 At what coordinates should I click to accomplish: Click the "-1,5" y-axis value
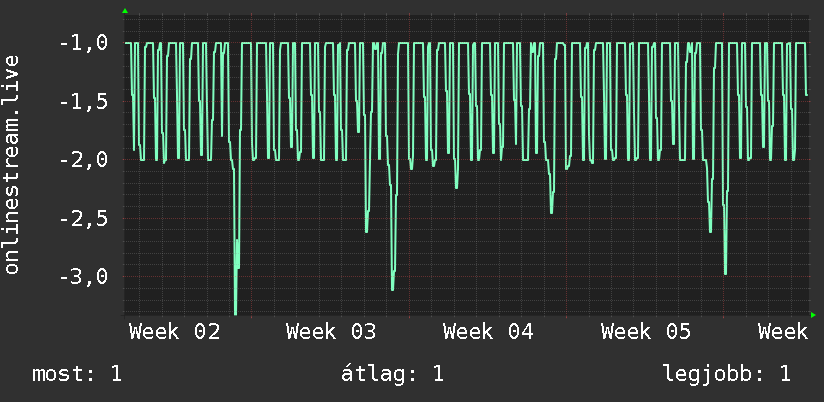(x=84, y=101)
